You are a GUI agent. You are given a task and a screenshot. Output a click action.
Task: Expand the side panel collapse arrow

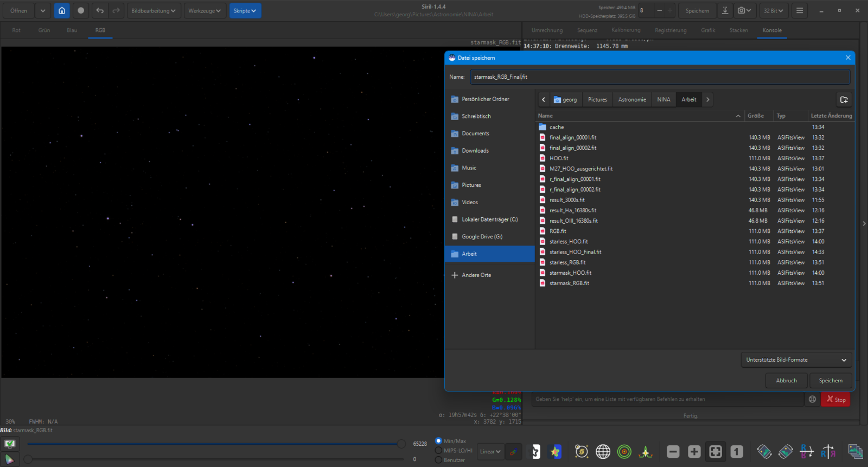click(x=864, y=223)
